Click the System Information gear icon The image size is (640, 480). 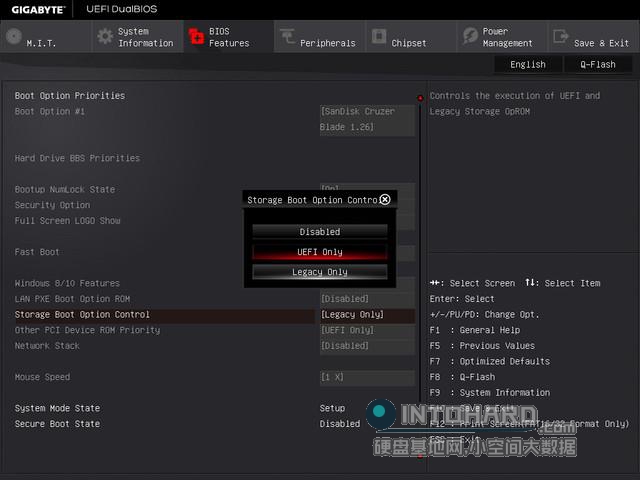(x=105, y=37)
